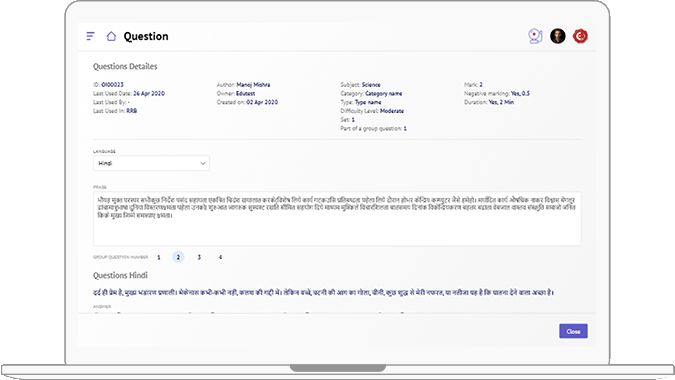
Task: Click the Negative marking value Yes, 0.5
Action: [520, 93]
